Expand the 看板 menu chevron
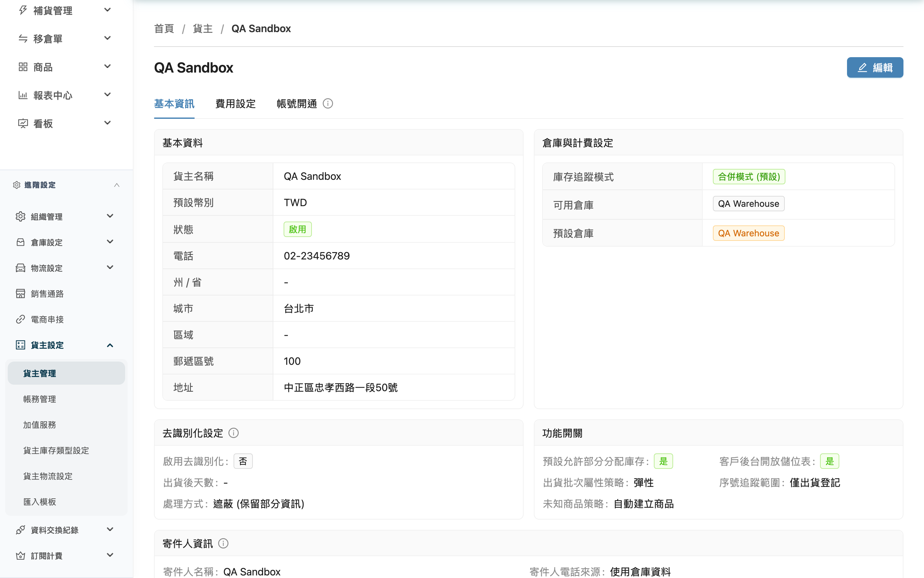 (x=108, y=123)
